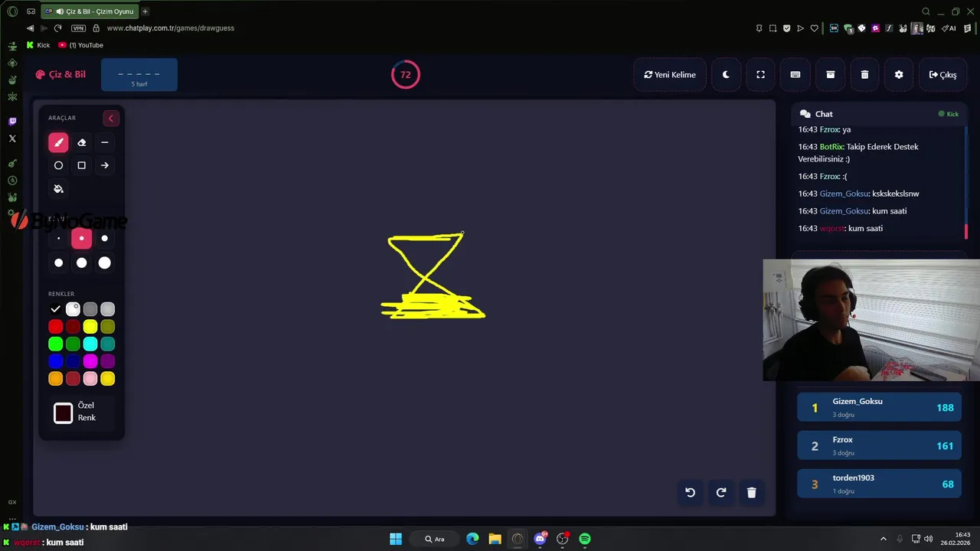This screenshot has height=551, width=980.
Task: Choose the largest brush size
Action: click(x=105, y=262)
